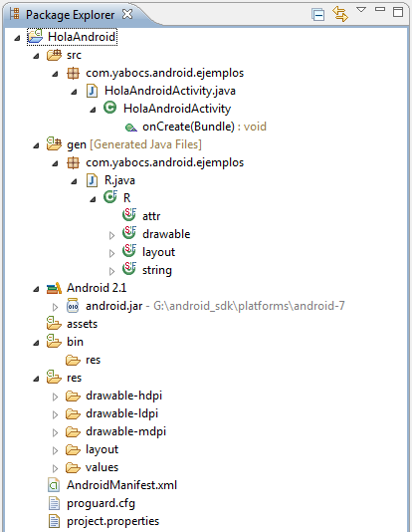Image resolution: width=412 pixels, height=532 pixels.
Task: Expand the string inner class
Action: click(111, 271)
